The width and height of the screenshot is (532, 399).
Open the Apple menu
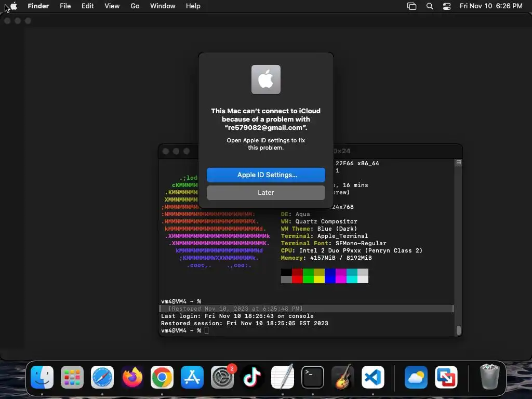(x=14, y=6)
